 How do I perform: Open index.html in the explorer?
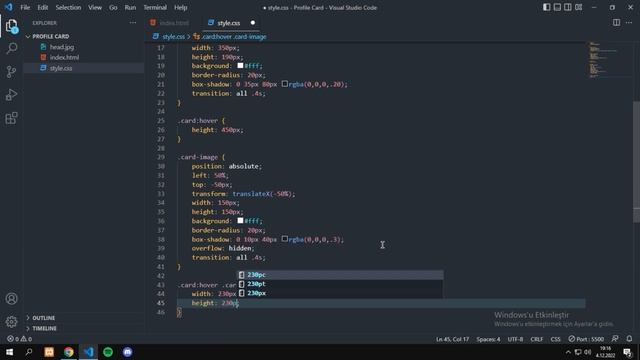coord(64,58)
